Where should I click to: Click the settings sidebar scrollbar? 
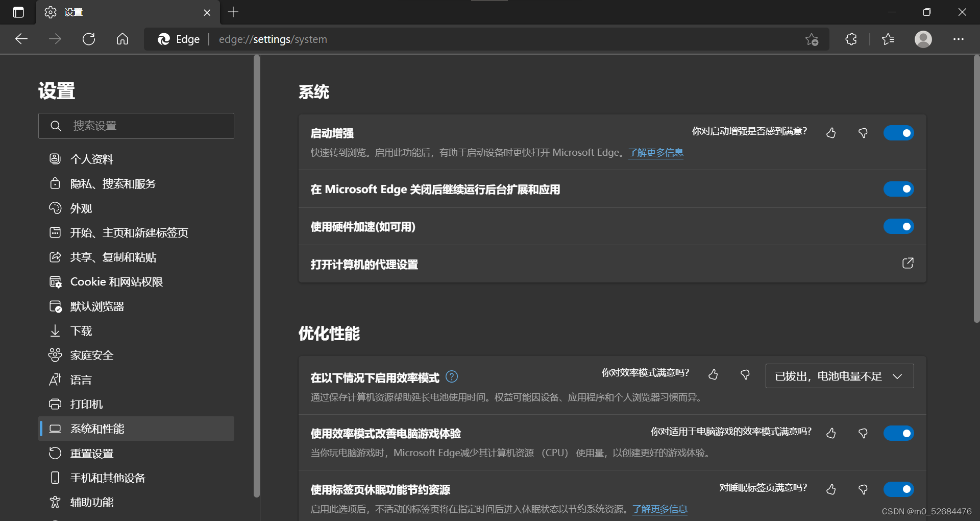click(257, 276)
